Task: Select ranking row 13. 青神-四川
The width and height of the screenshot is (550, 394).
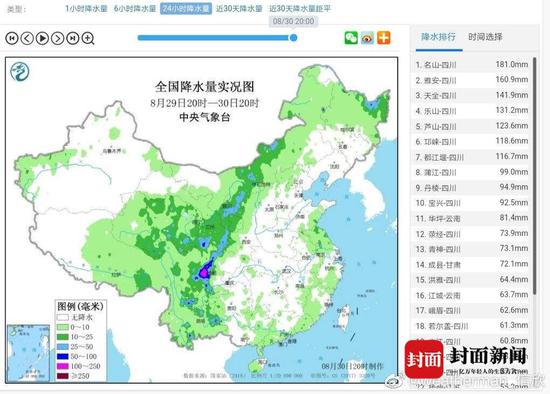Action: 471,249
